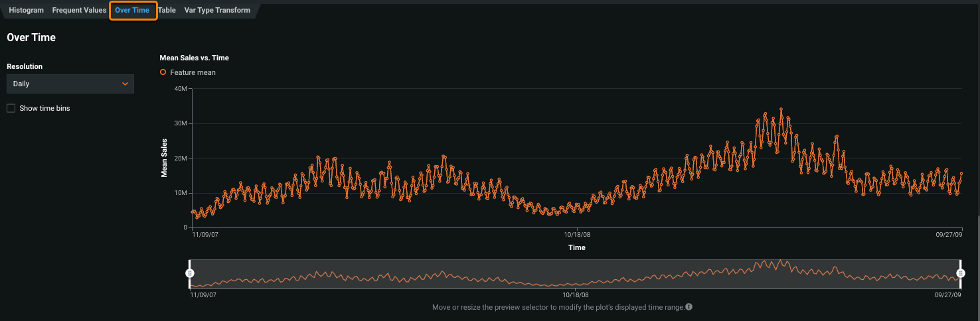Toggle the Show time bins checkbox
The image size is (980, 321).
click(11, 108)
